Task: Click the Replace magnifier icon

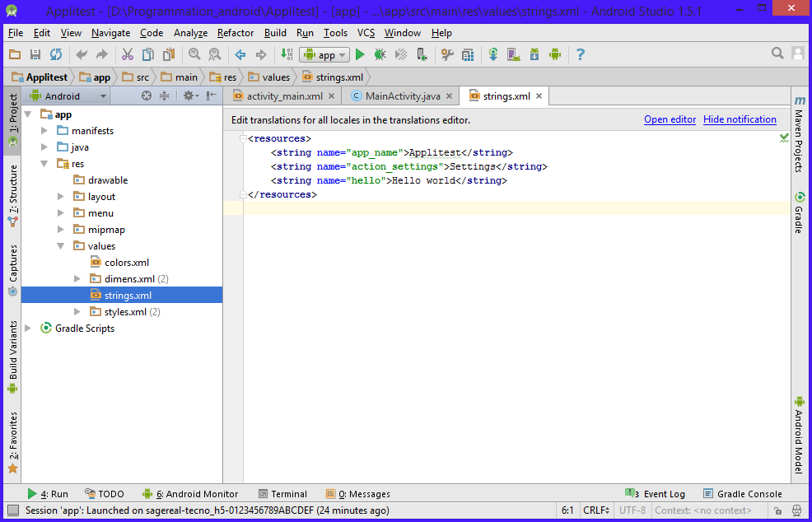Action: coord(215,54)
